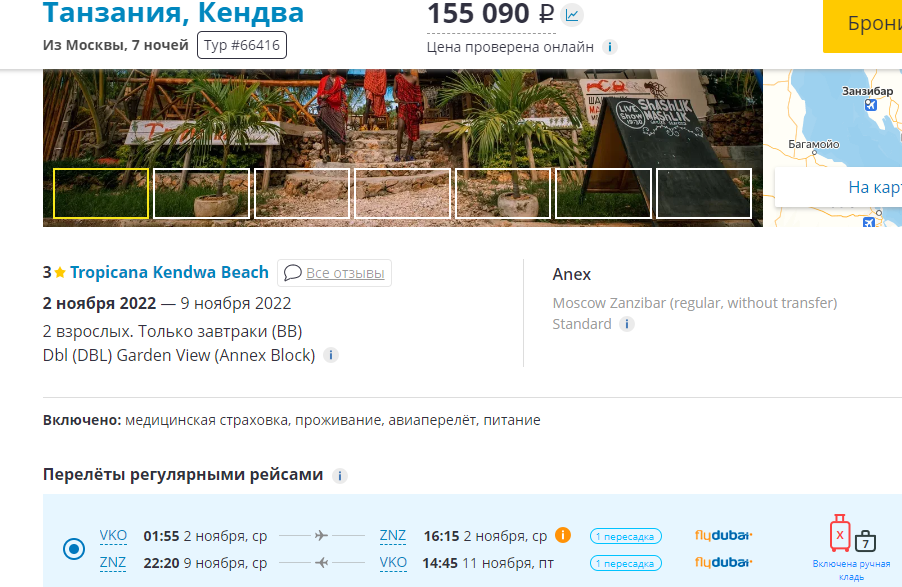Select the fifth photo thumbnail
Image resolution: width=902 pixels, height=587 pixels.
tap(503, 193)
